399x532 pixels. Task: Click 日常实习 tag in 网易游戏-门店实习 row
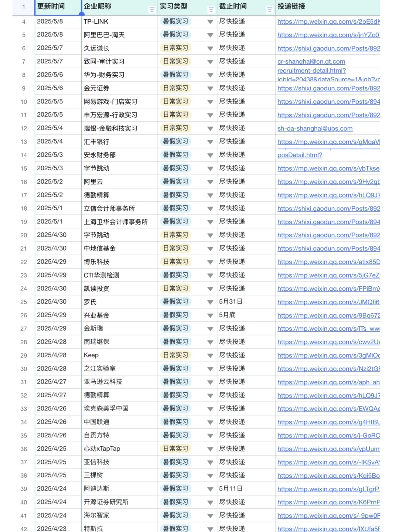[x=176, y=102]
